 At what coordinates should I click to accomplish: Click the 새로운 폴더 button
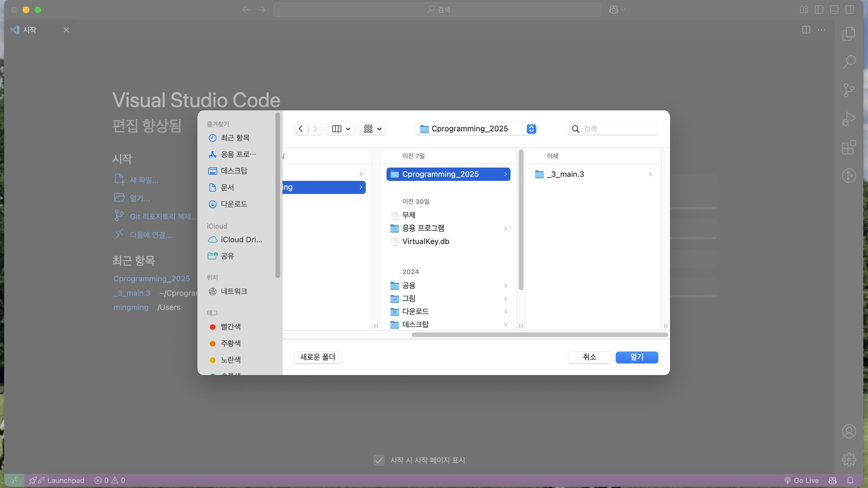pyautogui.click(x=318, y=357)
